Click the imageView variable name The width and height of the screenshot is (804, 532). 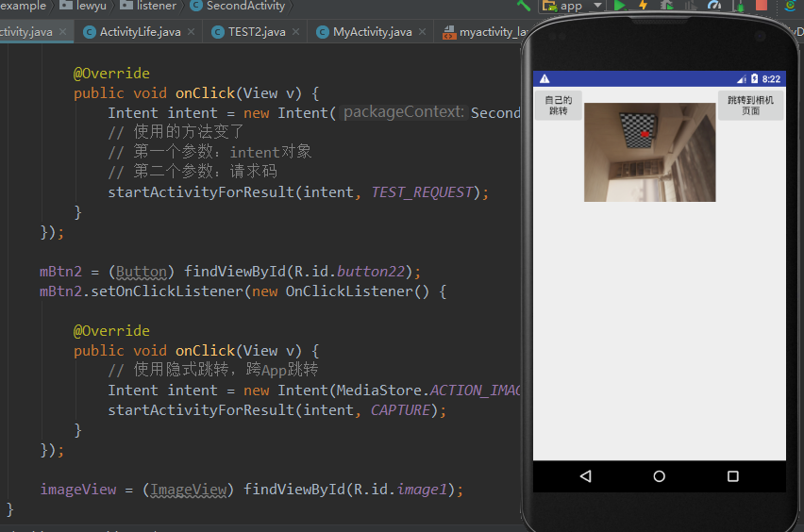pos(78,490)
